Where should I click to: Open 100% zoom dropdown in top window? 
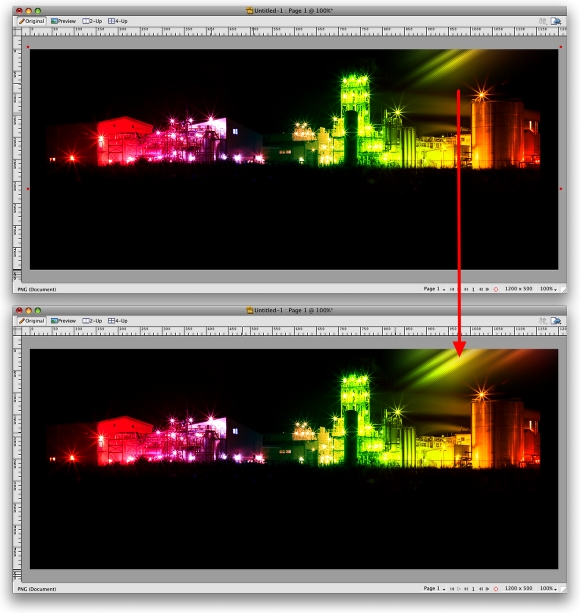[548, 289]
